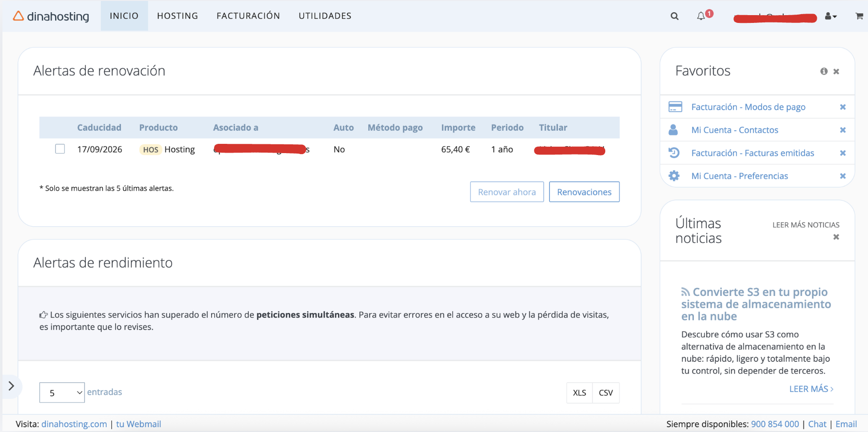Open the notifications bell icon
This screenshot has width=868, height=432.
click(701, 16)
